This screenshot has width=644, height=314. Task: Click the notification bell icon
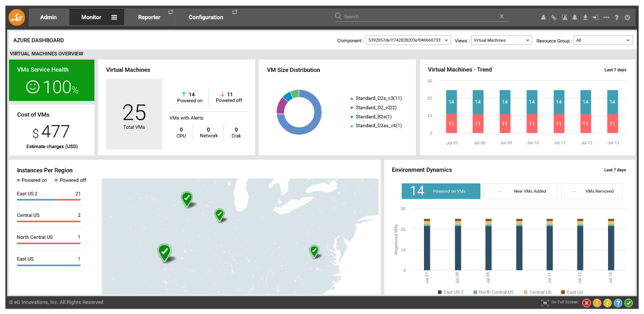click(575, 17)
